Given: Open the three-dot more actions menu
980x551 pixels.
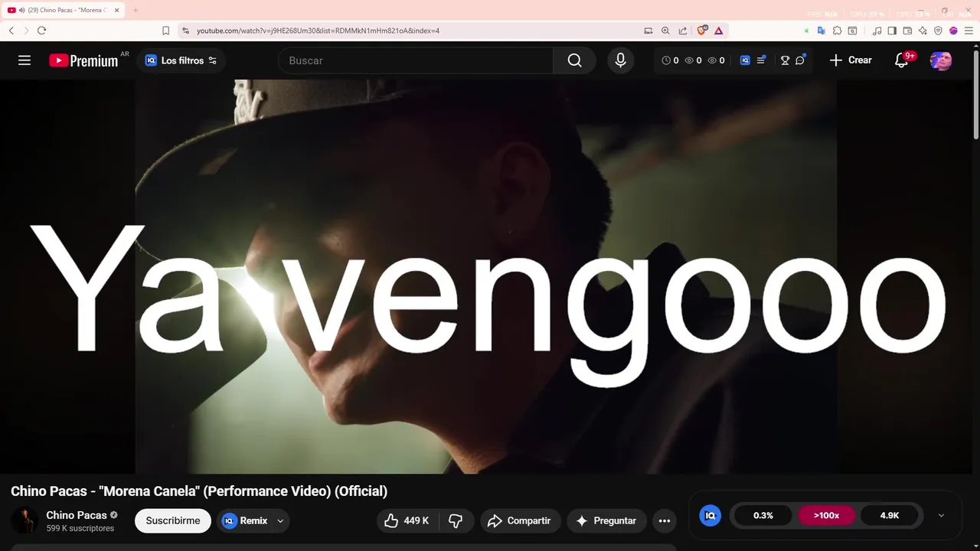Looking at the screenshot, I should pyautogui.click(x=665, y=520).
